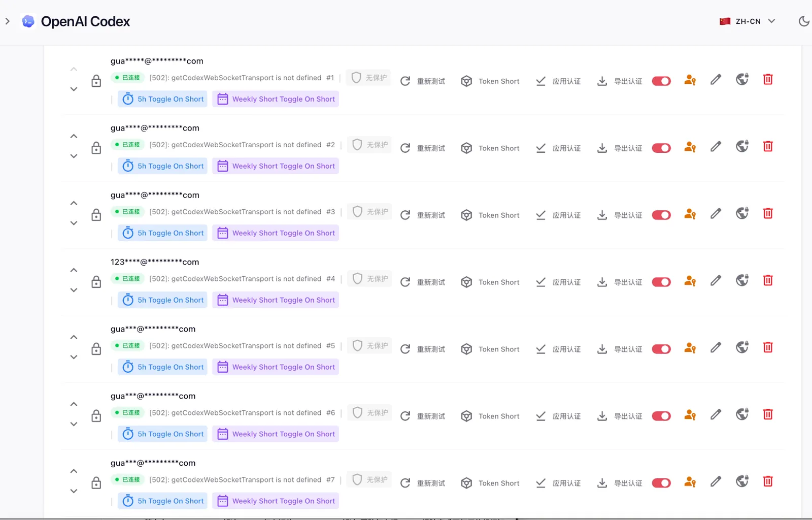Move account #5 up with chevron

pyautogui.click(x=74, y=337)
